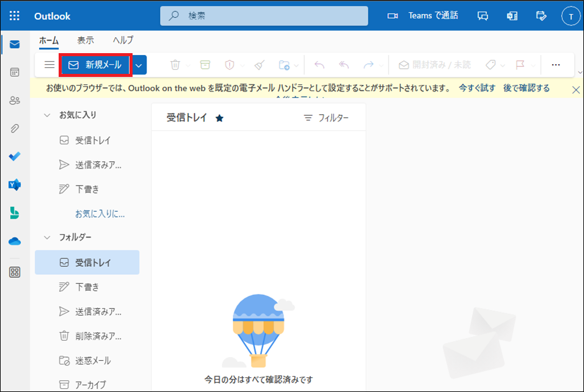Image resolution: width=584 pixels, height=392 pixels.
Task: Open the Mail module in left rail
Action: (15, 45)
